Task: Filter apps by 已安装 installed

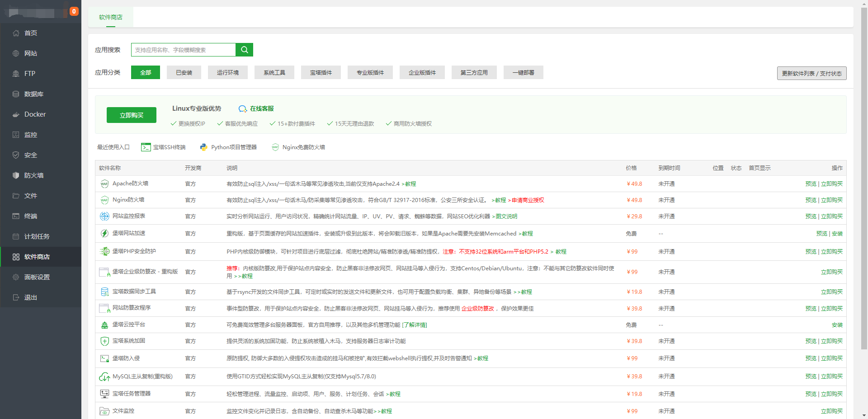Action: pos(184,72)
